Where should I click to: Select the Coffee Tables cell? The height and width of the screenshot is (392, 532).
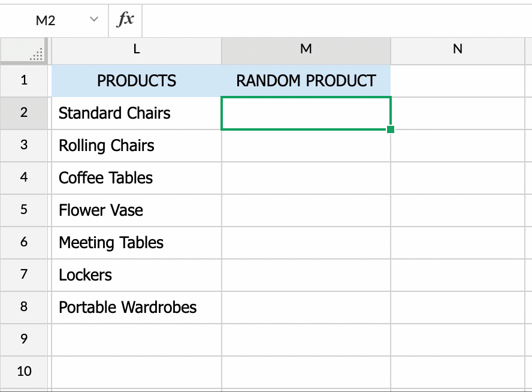[x=135, y=177]
